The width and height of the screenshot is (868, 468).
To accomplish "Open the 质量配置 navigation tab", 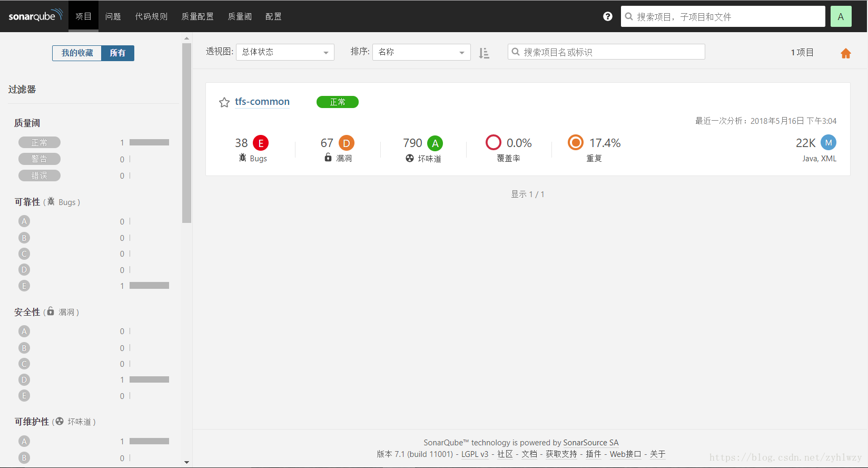I will tap(198, 16).
